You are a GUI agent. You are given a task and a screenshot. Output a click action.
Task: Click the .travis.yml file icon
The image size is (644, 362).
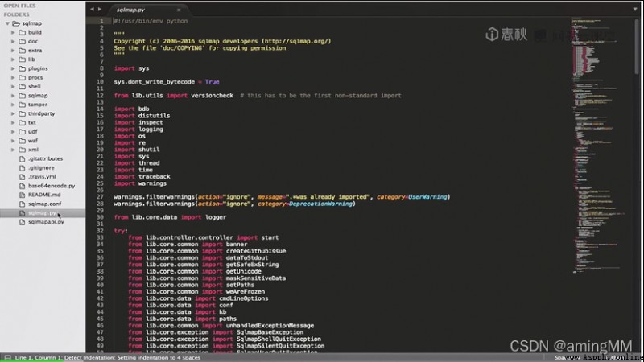coord(23,177)
